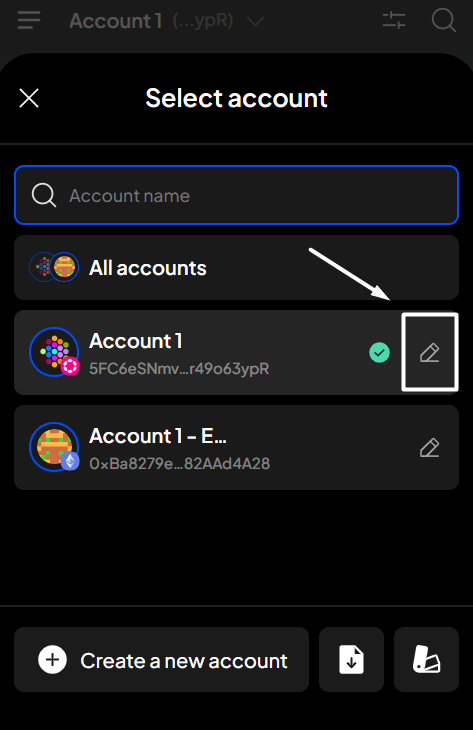Click the search magnifier in header
473x730 pixels.
coord(443,20)
